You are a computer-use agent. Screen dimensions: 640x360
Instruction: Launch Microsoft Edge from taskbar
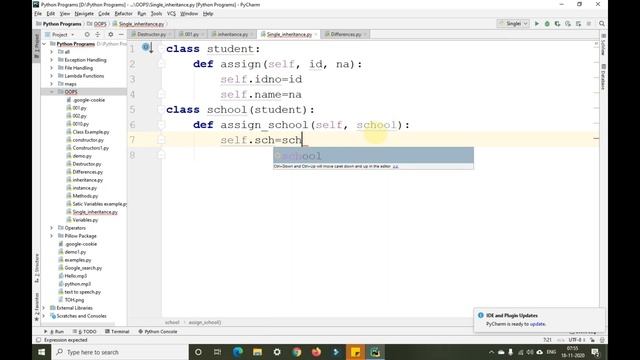pyautogui.click(x=238, y=352)
